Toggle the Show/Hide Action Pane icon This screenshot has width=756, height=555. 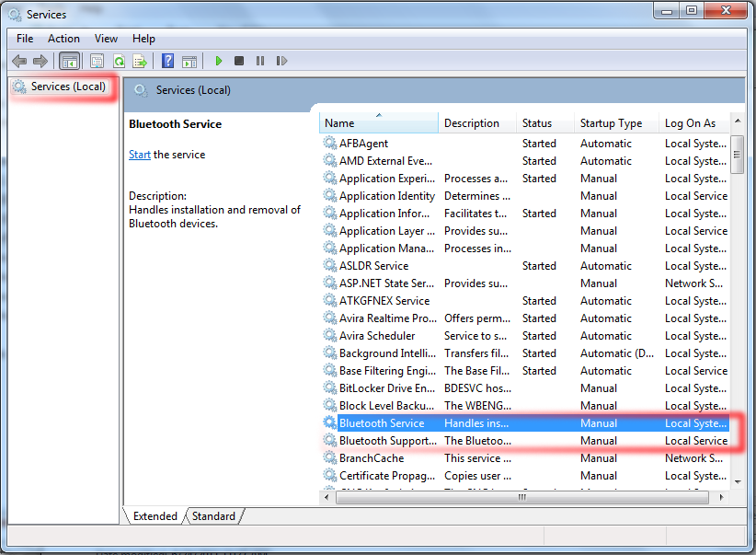click(x=189, y=62)
